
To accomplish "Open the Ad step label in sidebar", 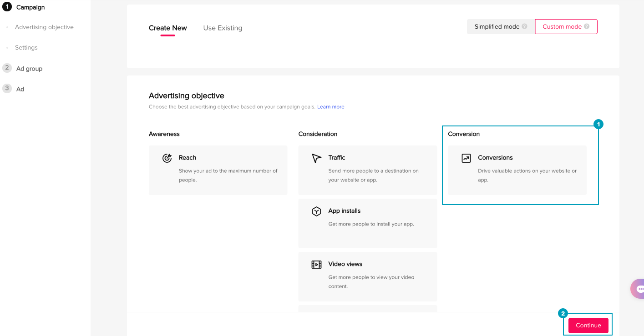I will (x=20, y=89).
